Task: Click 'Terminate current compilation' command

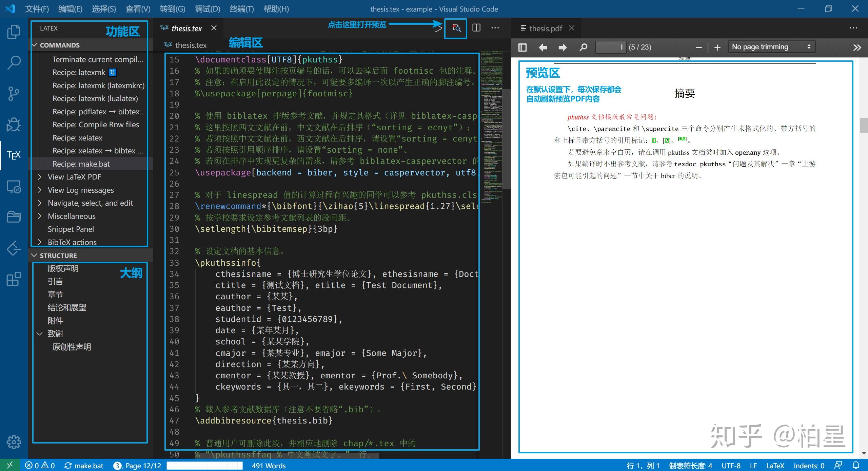Action: coord(98,59)
